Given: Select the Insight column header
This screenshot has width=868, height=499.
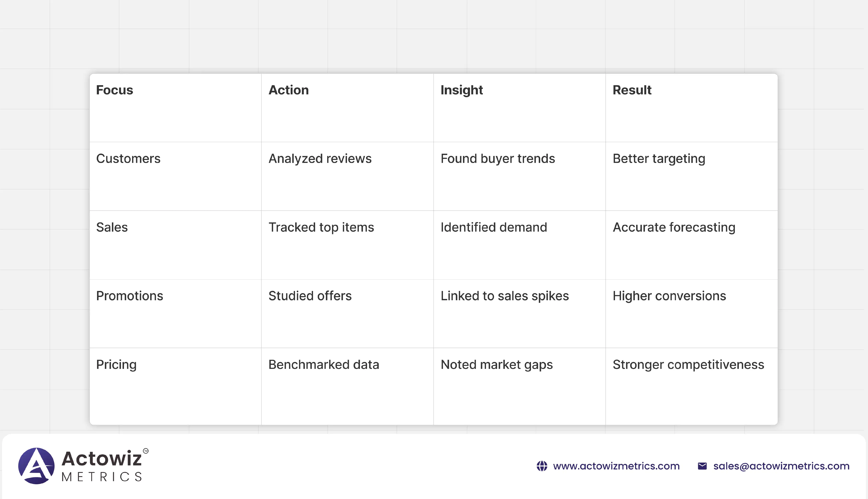Looking at the screenshot, I should (x=461, y=90).
